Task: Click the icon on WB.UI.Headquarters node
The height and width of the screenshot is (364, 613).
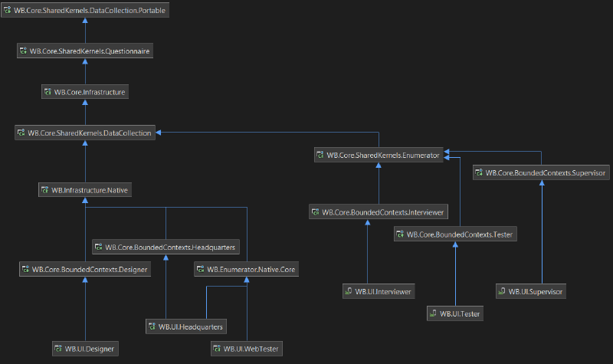Action: [152, 327]
